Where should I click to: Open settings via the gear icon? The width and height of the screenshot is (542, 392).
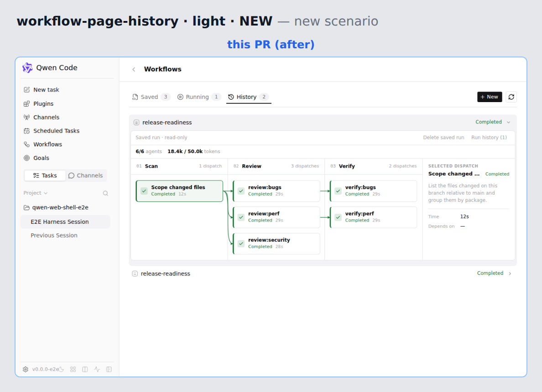pyautogui.click(x=26, y=370)
